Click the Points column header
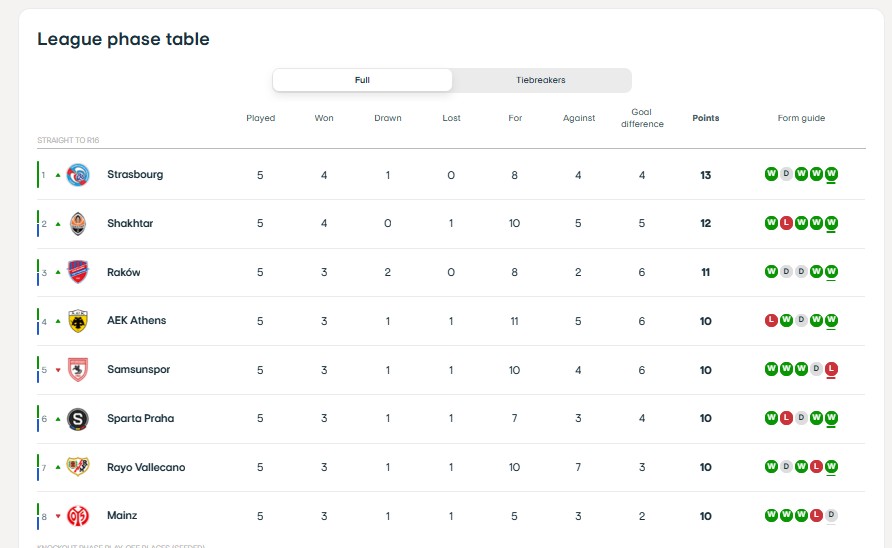Viewport: 892px width, 548px height. pyautogui.click(x=705, y=118)
